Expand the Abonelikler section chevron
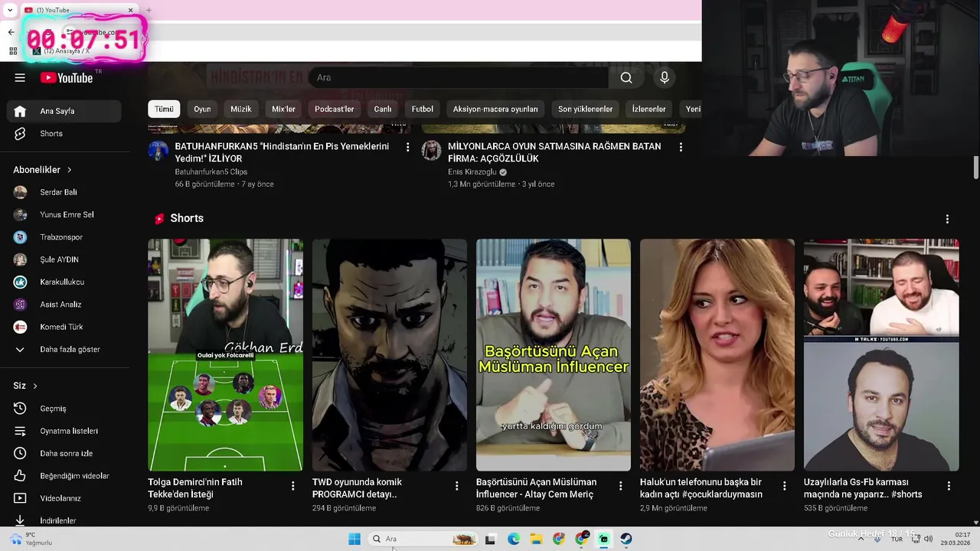980x551 pixels. point(70,170)
